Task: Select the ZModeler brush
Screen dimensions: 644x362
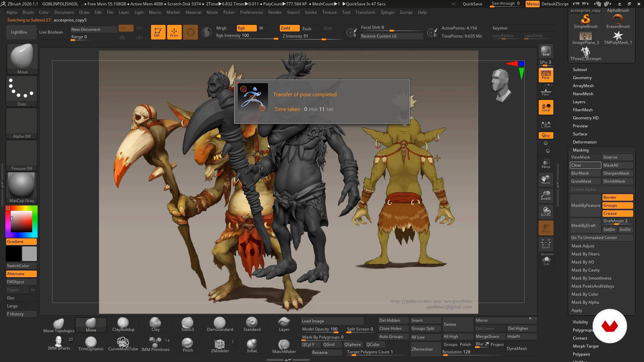Action: click(220, 345)
